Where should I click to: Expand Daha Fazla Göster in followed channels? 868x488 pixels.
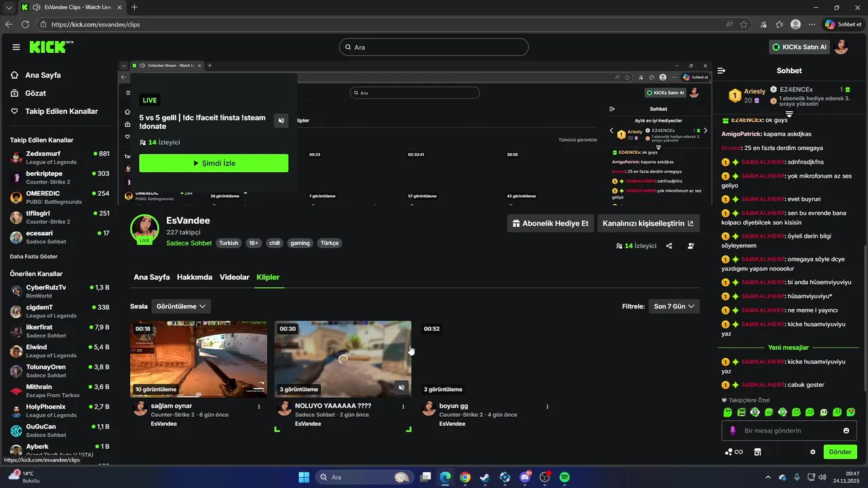[x=33, y=257]
